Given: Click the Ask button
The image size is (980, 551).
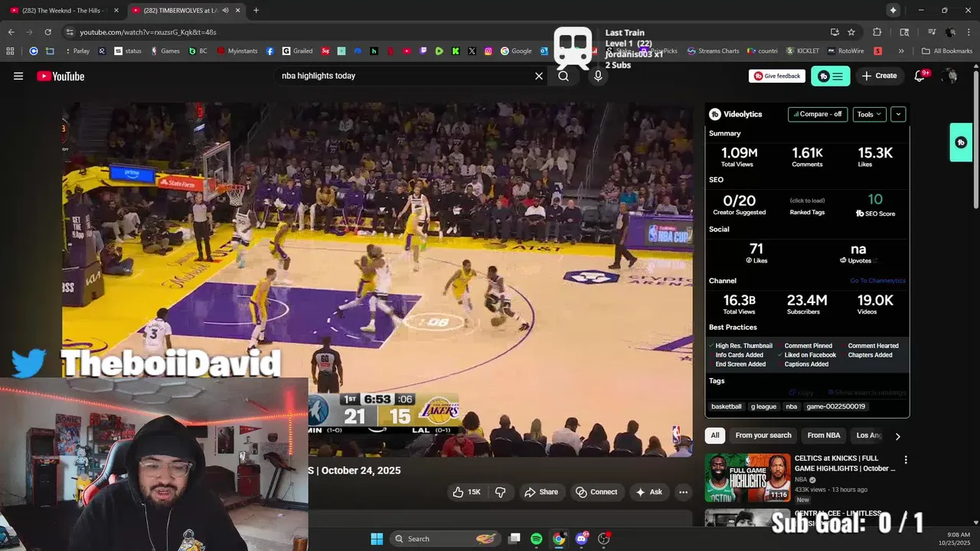Looking at the screenshot, I should click(648, 492).
